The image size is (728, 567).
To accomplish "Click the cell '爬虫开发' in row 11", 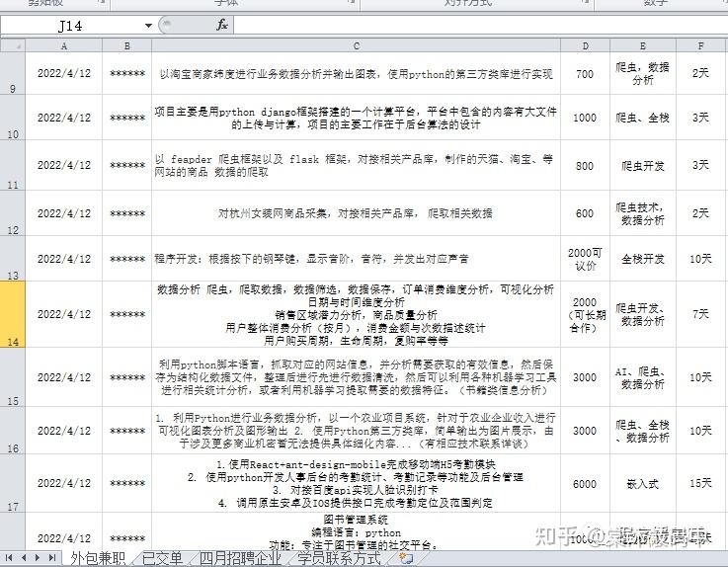I will tap(643, 165).
